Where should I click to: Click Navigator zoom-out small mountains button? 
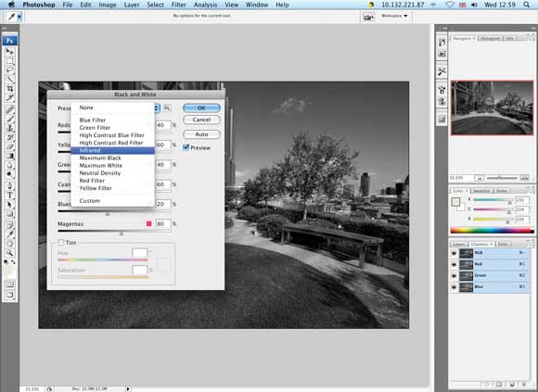point(480,178)
